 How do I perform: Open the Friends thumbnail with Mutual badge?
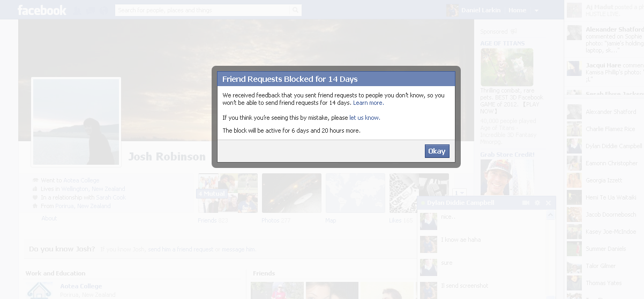[x=228, y=193]
